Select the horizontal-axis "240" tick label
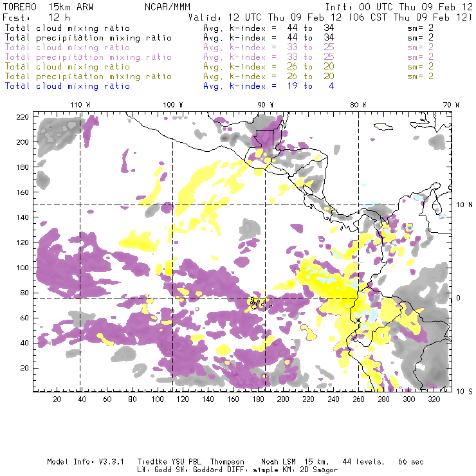The height and width of the screenshot is (476, 476). [x=333, y=399]
